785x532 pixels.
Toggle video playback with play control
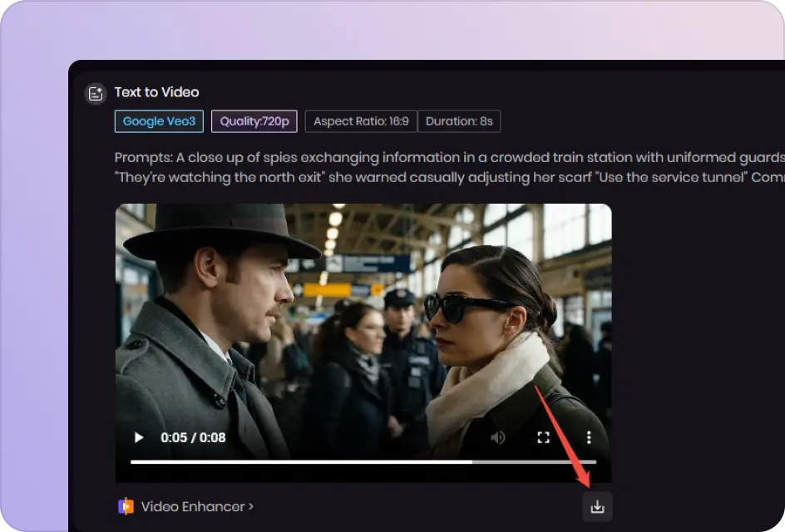tap(138, 437)
